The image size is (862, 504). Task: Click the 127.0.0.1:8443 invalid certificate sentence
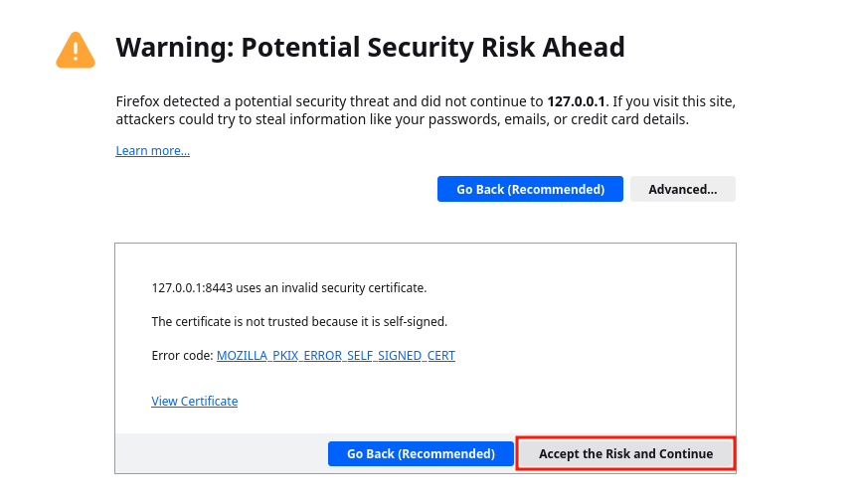289,288
